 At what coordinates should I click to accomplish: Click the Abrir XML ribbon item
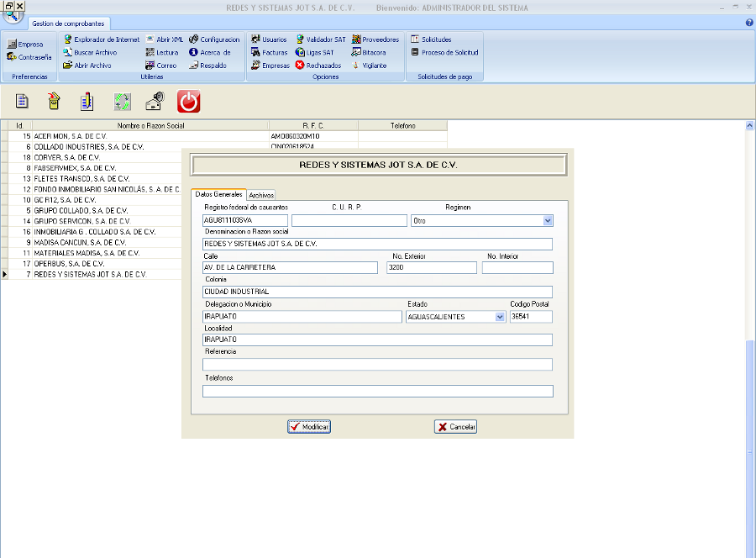pos(164,39)
